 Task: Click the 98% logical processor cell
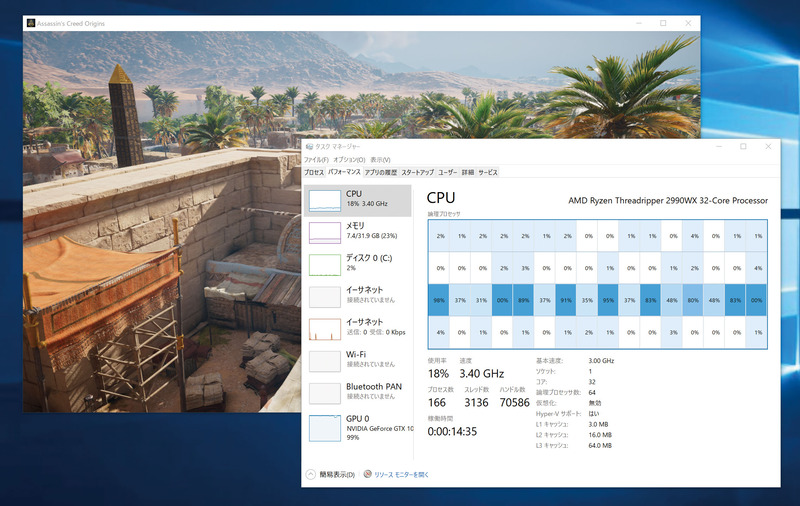[439, 300]
